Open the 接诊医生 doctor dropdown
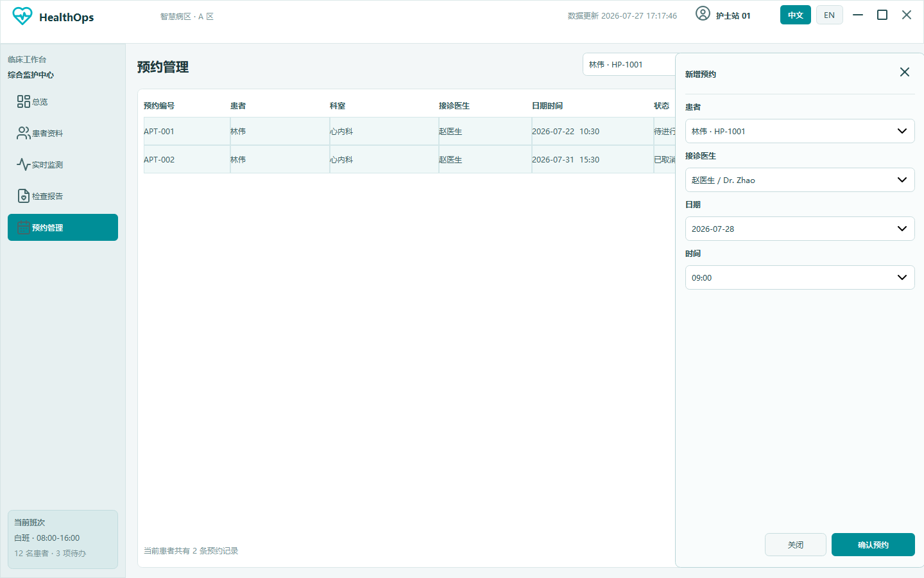Viewport: 924px width, 578px height. tap(800, 180)
